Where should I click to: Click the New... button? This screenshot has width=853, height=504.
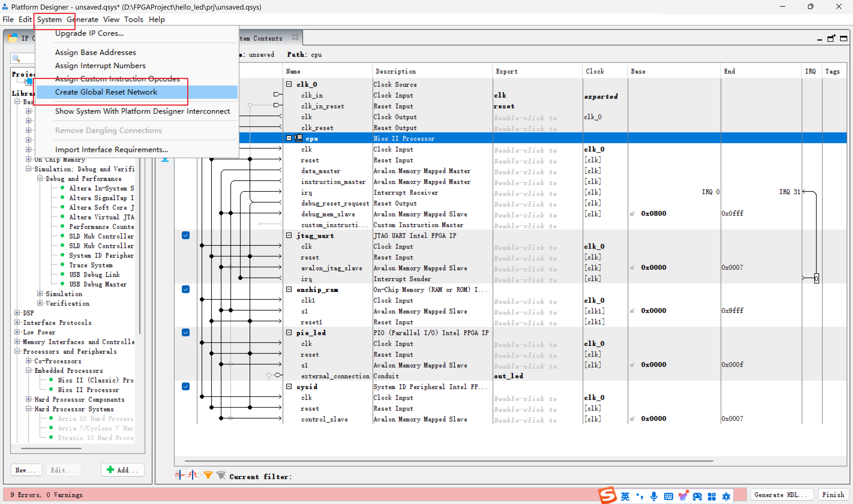click(x=26, y=470)
